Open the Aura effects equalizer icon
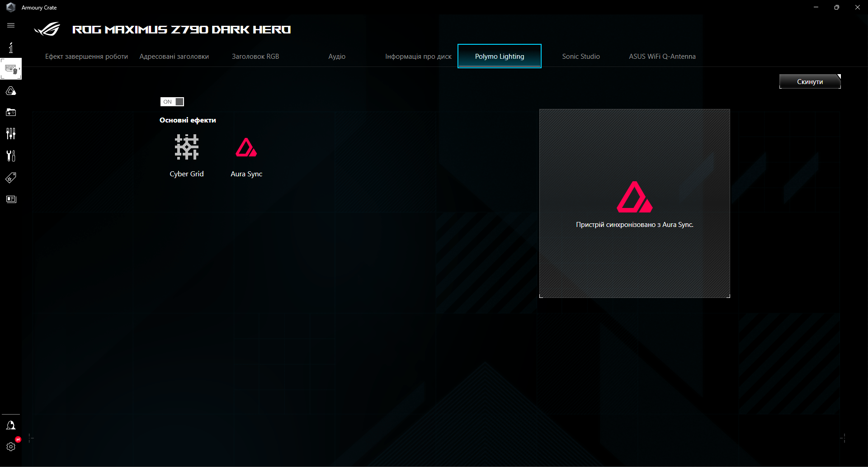 point(11,134)
